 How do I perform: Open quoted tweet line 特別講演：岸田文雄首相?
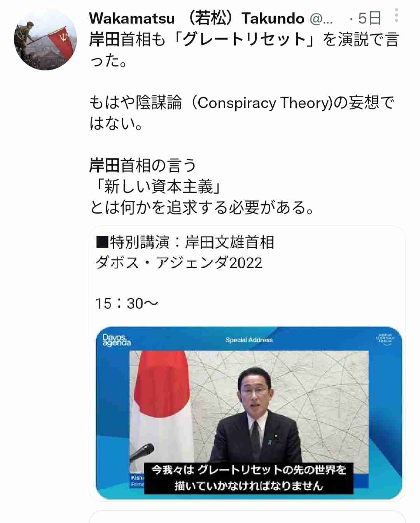coord(185,242)
